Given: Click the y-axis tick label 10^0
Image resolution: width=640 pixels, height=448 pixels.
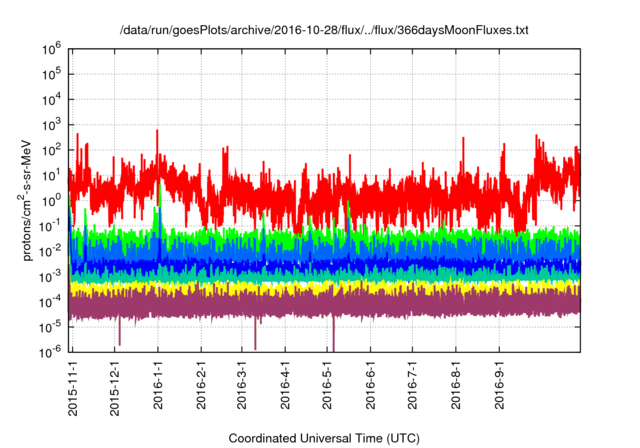Looking at the screenshot, I should click(53, 199).
